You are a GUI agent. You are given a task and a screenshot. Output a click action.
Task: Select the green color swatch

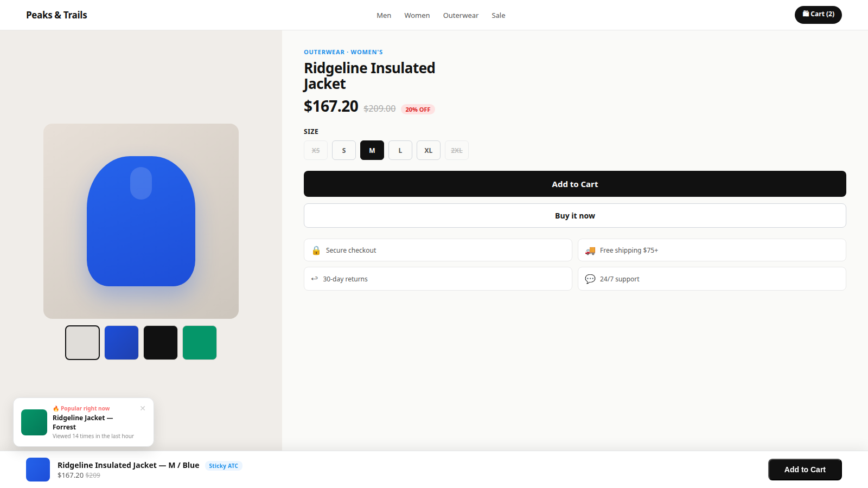pos(200,343)
